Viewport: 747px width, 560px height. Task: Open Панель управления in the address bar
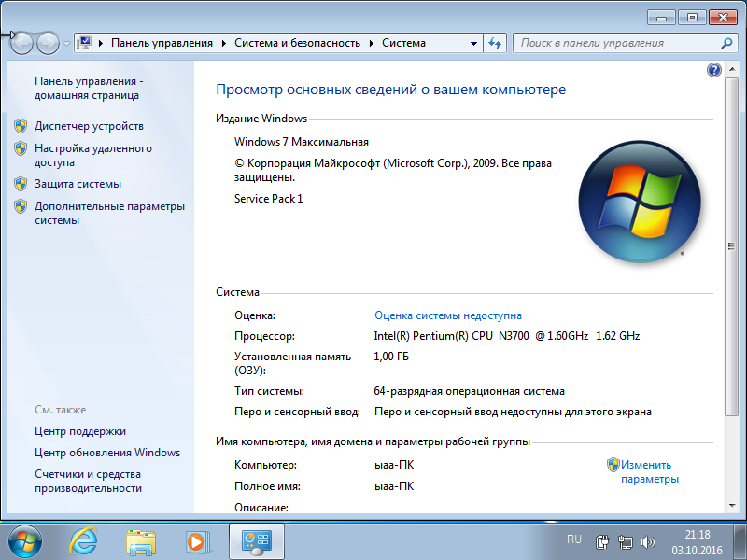tap(162, 43)
